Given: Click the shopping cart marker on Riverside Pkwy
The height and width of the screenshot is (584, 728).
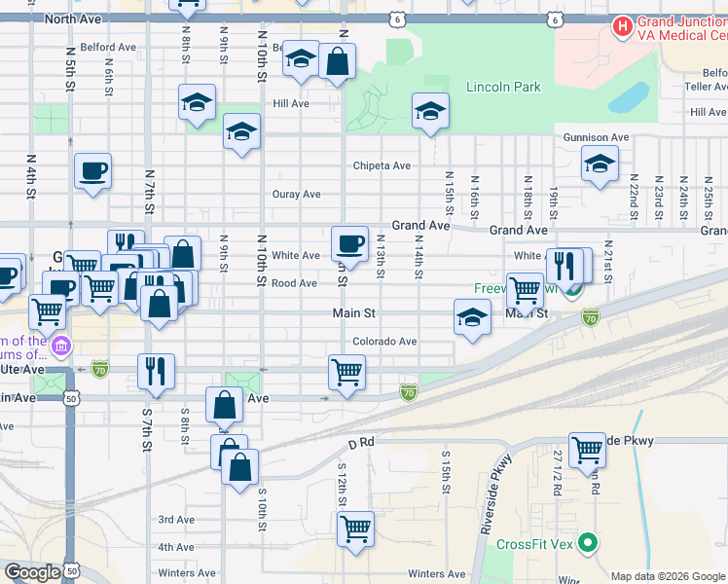Looking at the screenshot, I should [x=587, y=454].
